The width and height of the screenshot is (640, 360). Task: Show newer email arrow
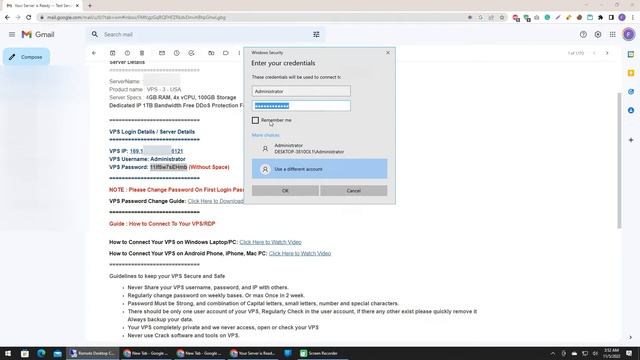(x=594, y=53)
